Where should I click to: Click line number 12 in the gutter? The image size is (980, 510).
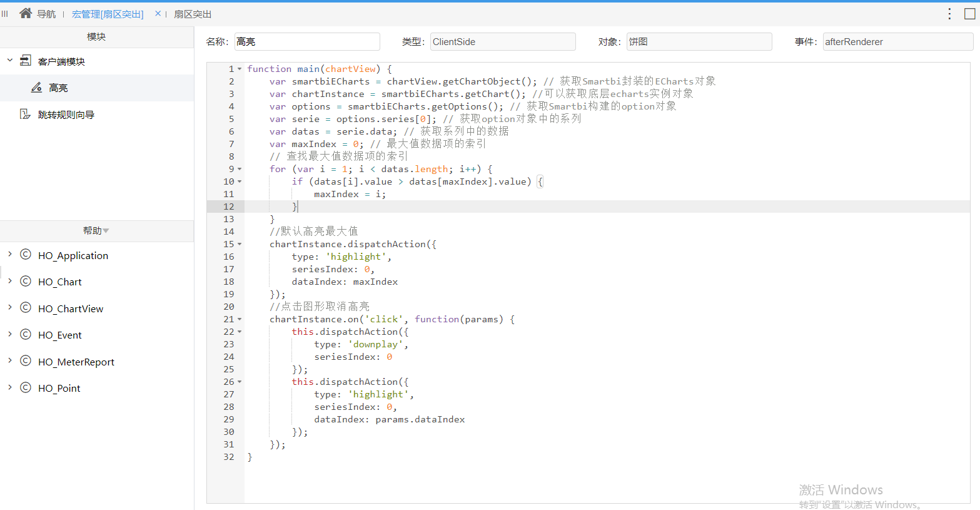click(229, 207)
